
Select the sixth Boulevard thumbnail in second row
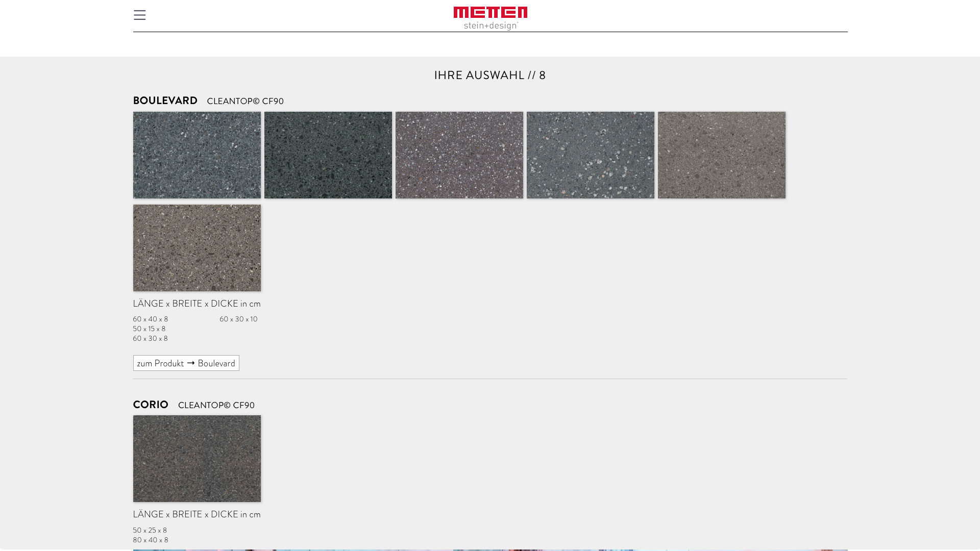coord(197,248)
